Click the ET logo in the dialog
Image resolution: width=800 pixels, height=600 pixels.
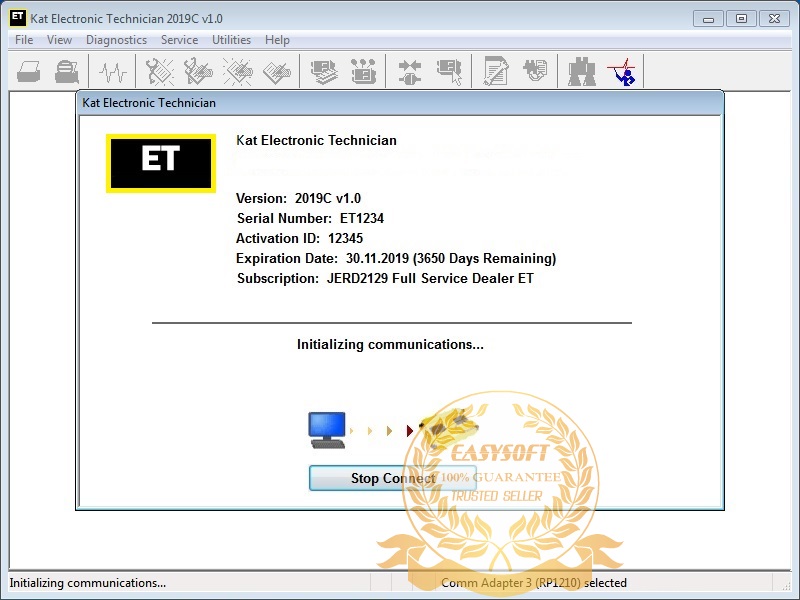click(161, 163)
